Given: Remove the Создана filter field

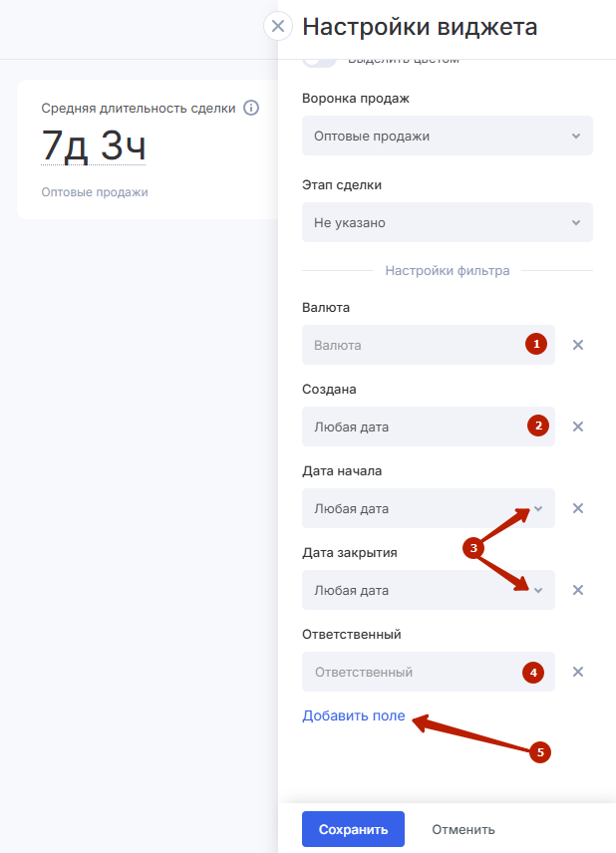Looking at the screenshot, I should (578, 426).
